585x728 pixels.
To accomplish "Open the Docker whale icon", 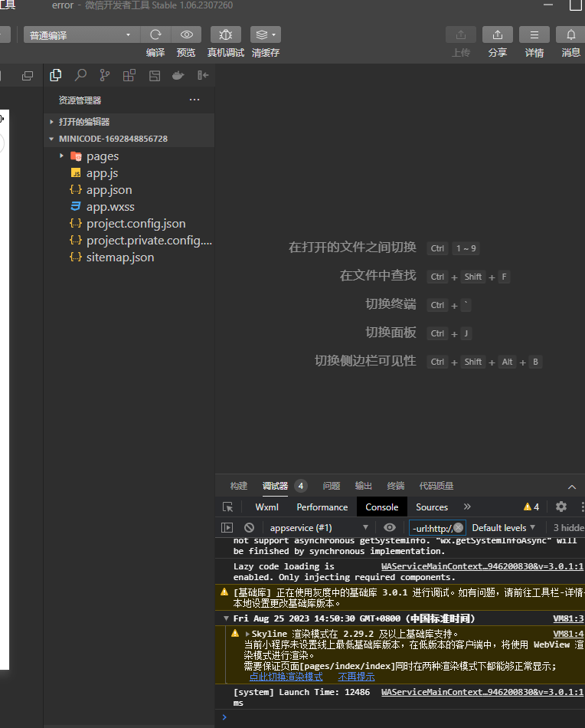I will [x=178, y=75].
